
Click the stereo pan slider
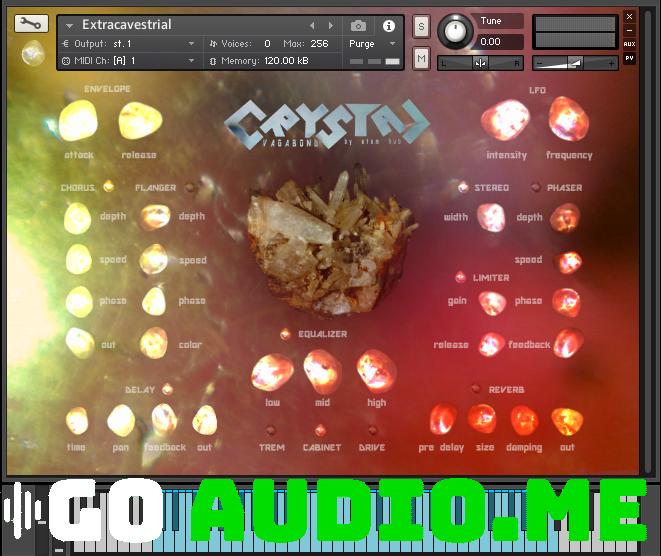click(481, 63)
